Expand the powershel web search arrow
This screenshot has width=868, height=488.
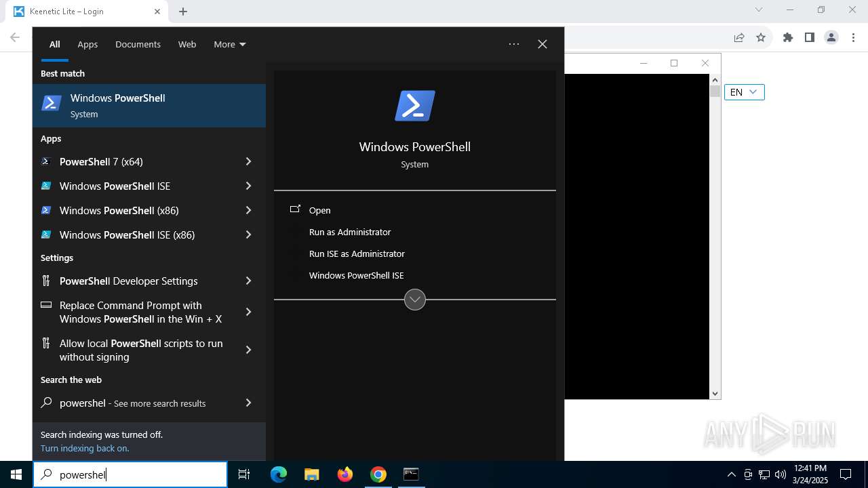(248, 403)
